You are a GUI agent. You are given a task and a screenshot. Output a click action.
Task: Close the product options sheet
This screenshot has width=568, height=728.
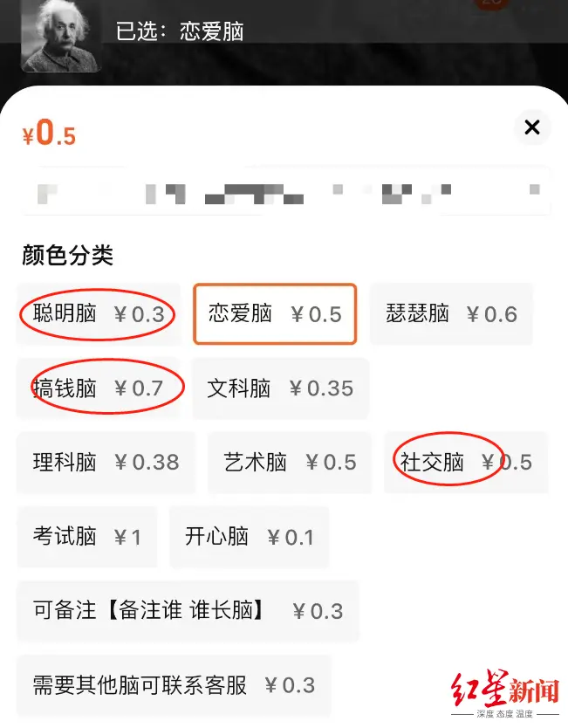coord(532,127)
